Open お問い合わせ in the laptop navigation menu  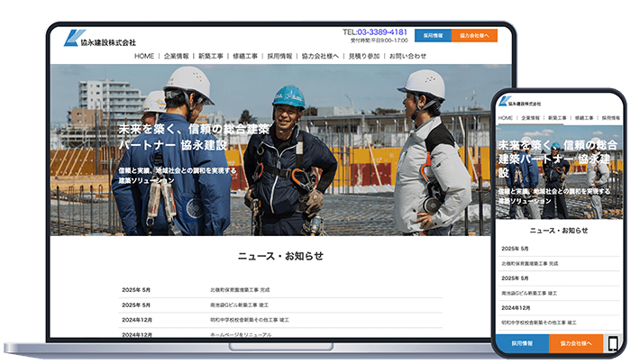click(x=407, y=56)
